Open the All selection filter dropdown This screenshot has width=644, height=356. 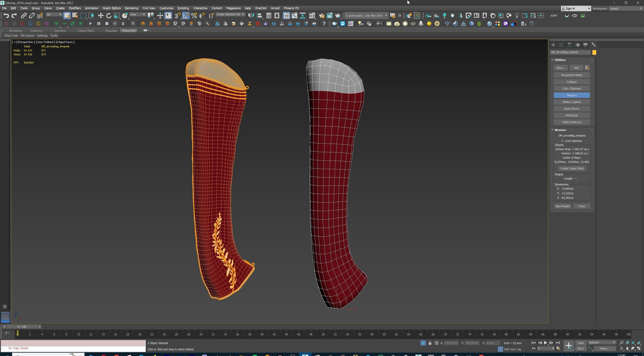pyautogui.click(x=54, y=14)
